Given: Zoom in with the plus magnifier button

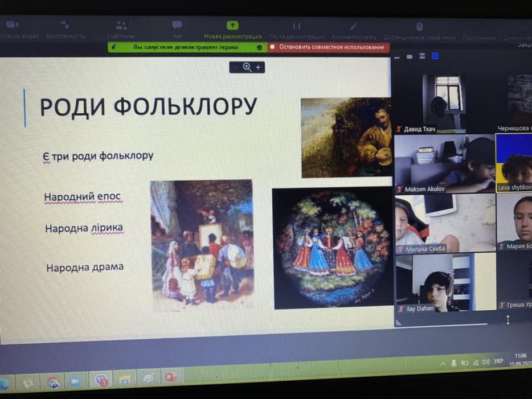Looking at the screenshot, I should tap(258, 67).
